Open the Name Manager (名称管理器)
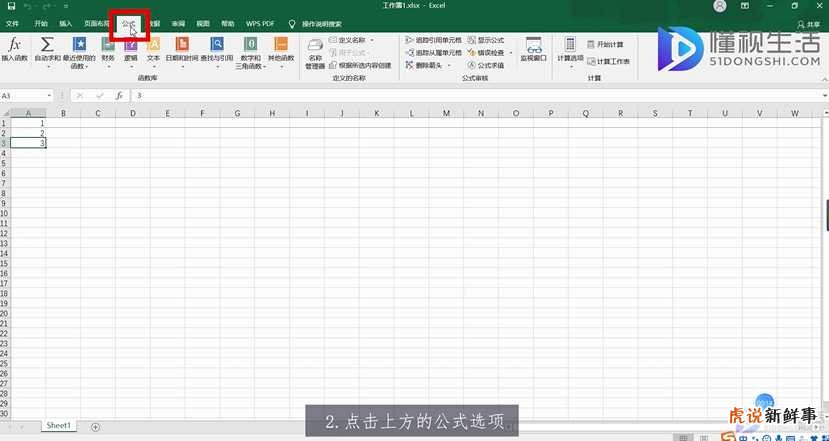 tap(315, 54)
